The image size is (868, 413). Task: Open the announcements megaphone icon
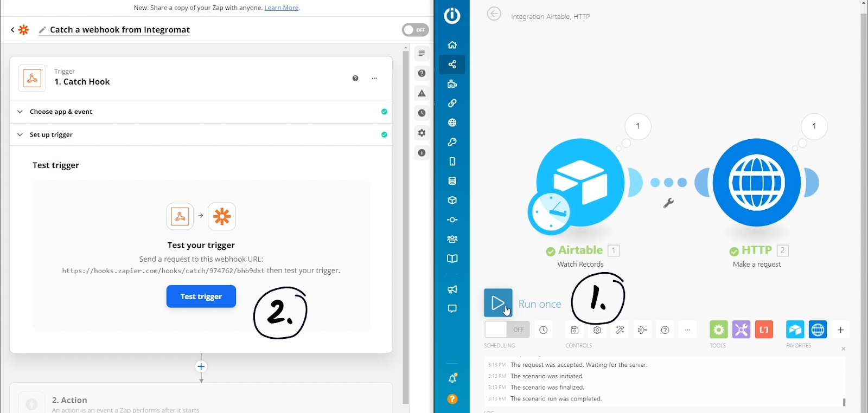[452, 289]
